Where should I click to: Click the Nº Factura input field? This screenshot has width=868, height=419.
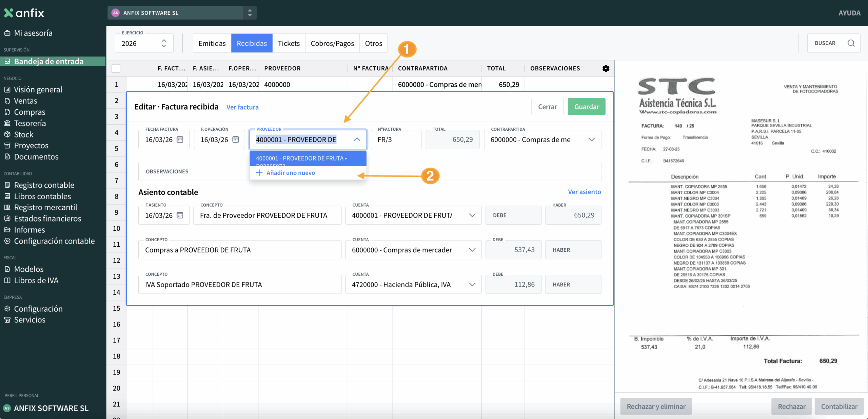[x=396, y=140]
